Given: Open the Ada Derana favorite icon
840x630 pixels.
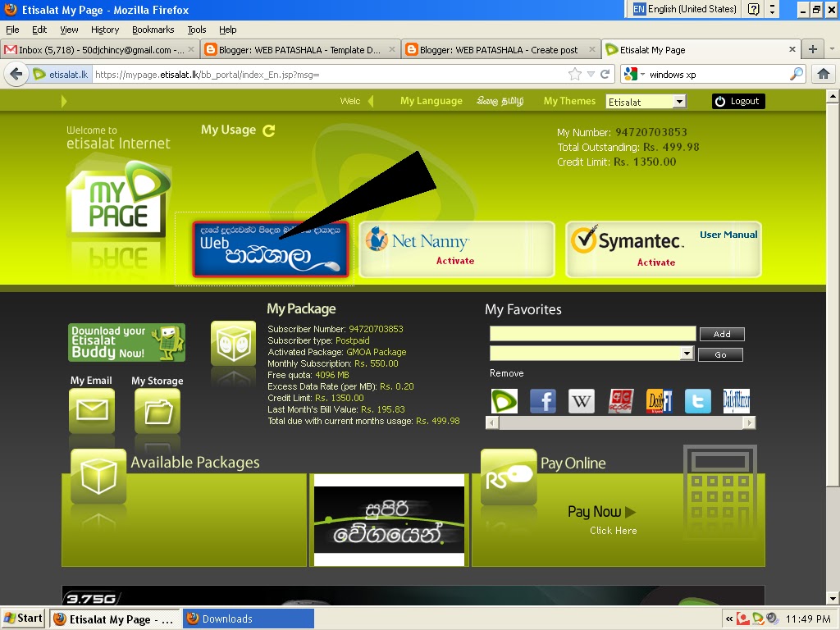Looking at the screenshot, I should [x=621, y=401].
